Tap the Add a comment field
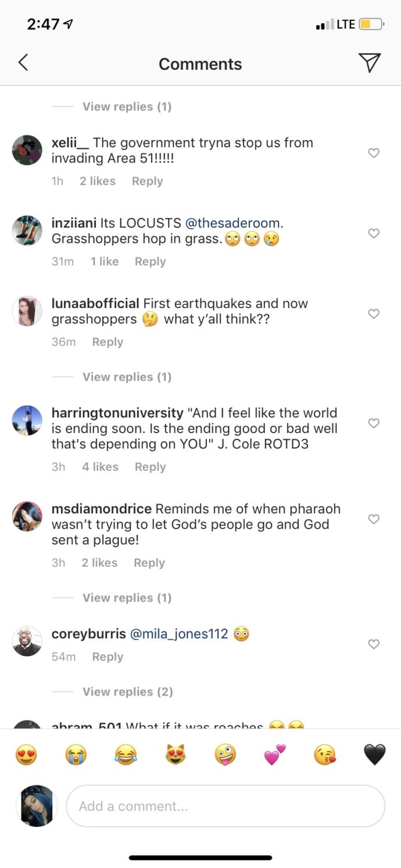The width and height of the screenshot is (401, 868). [x=225, y=806]
